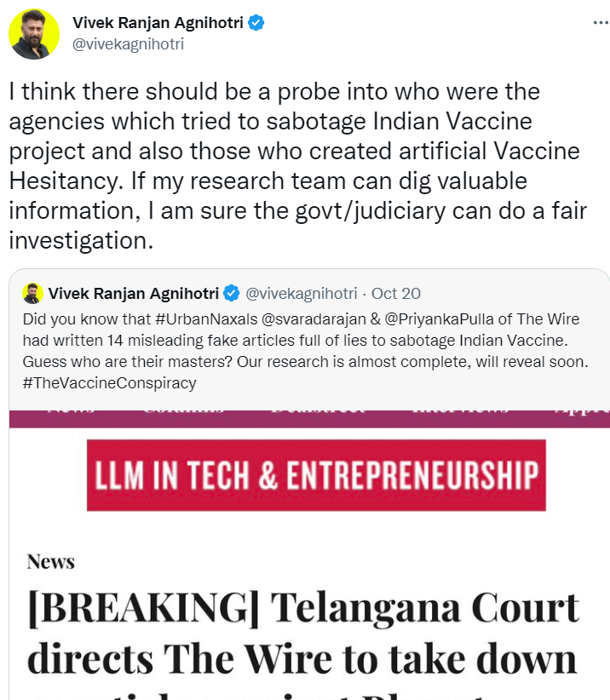Click the author name in the quoted tweet
The height and width of the screenshot is (700, 610).
pos(134,294)
